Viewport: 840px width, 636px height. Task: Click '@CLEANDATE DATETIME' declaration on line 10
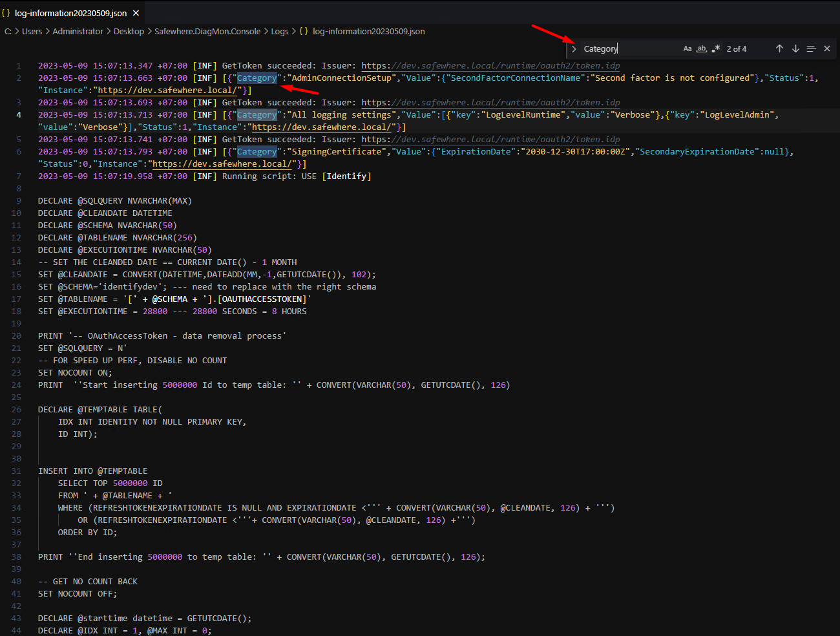click(125, 213)
